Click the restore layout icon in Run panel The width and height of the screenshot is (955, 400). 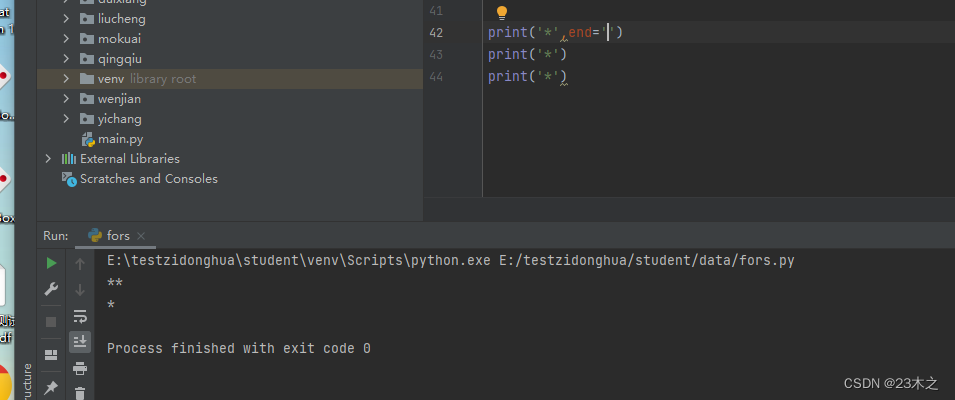tap(51, 354)
